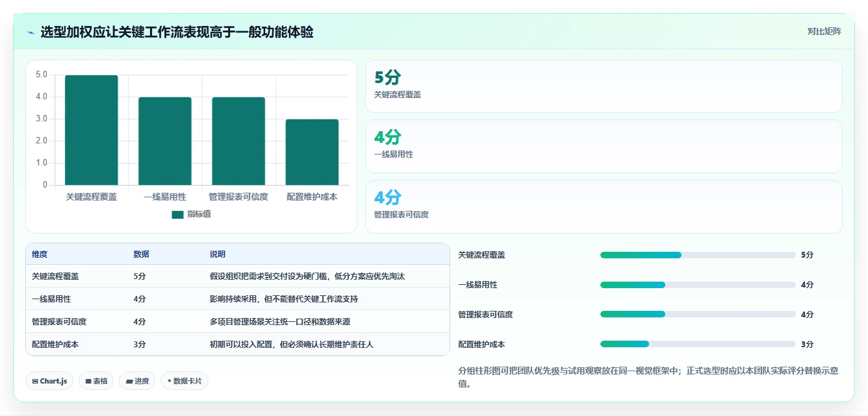This screenshot has height=416, width=868.
Task: Click the description 多项目管理场景关注统一口径和数据来源
Action: click(280, 322)
